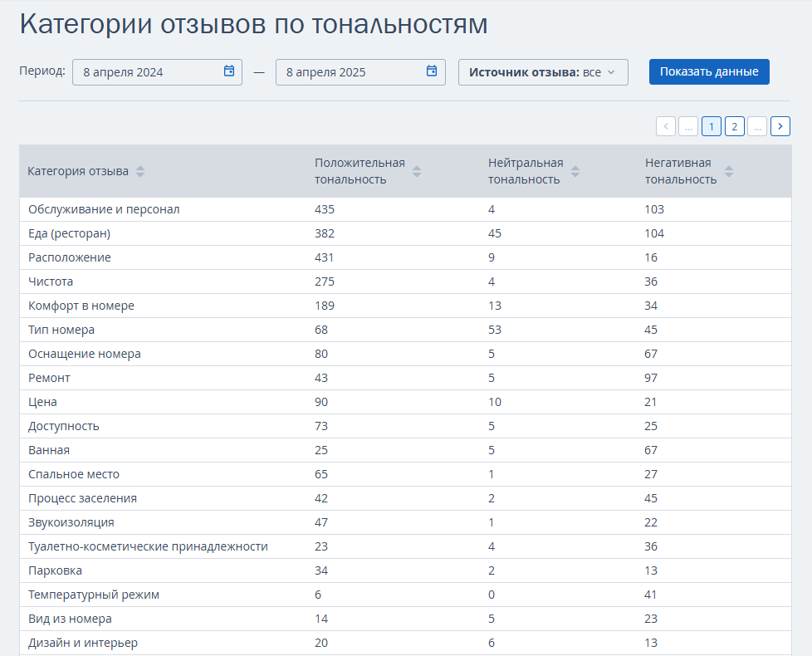Open calendar icon in start date field
This screenshot has height=656, width=812.
click(229, 71)
